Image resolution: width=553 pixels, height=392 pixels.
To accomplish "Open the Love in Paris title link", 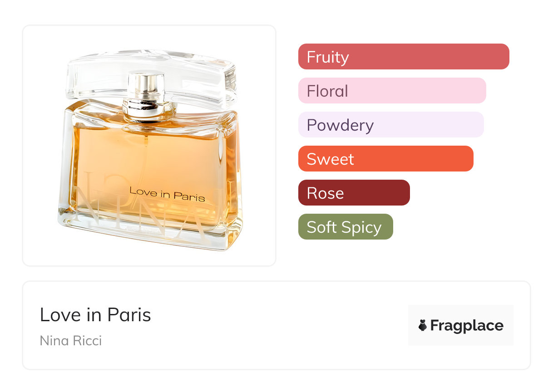I will coord(95,315).
